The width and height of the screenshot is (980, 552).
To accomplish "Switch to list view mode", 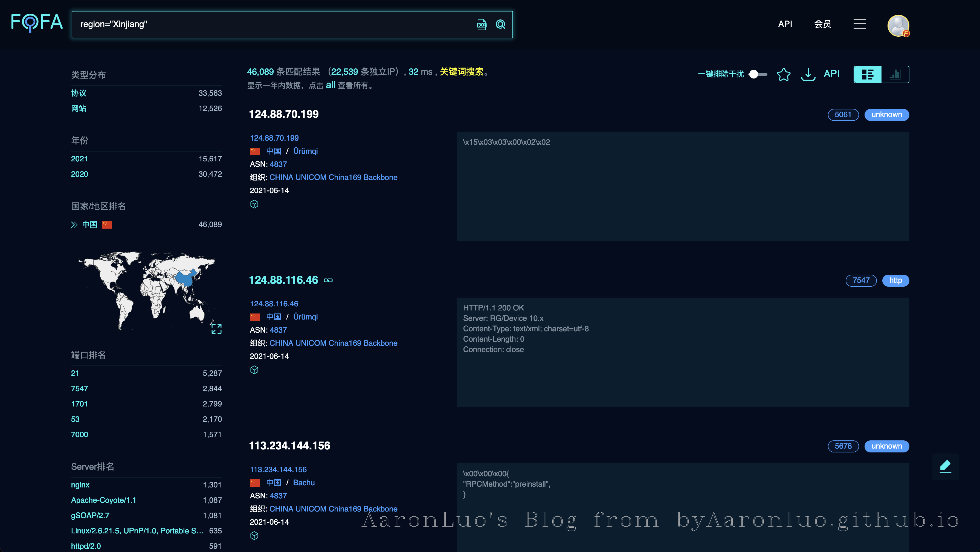I will point(867,74).
